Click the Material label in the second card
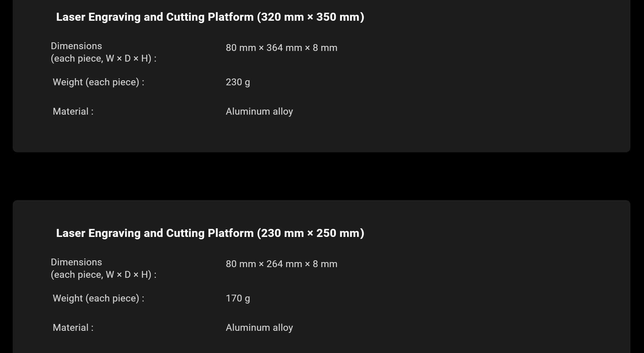Viewport: 644px width, 353px height. [73, 328]
